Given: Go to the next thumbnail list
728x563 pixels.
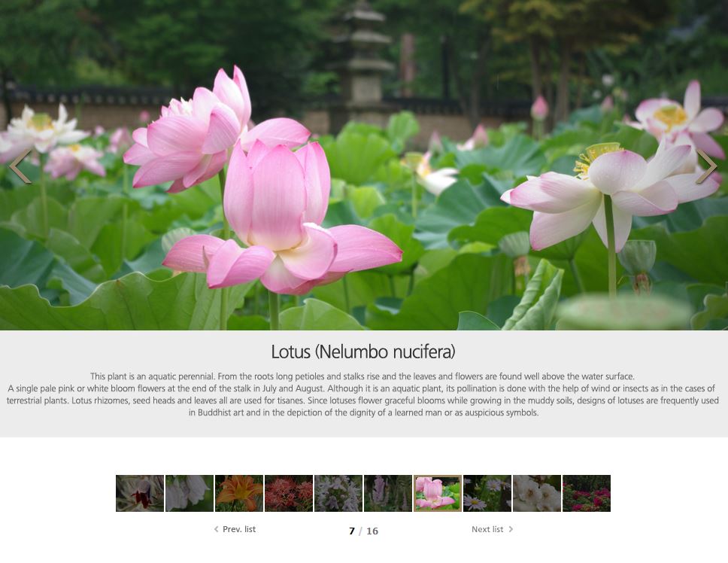Looking at the screenshot, I should [487, 529].
